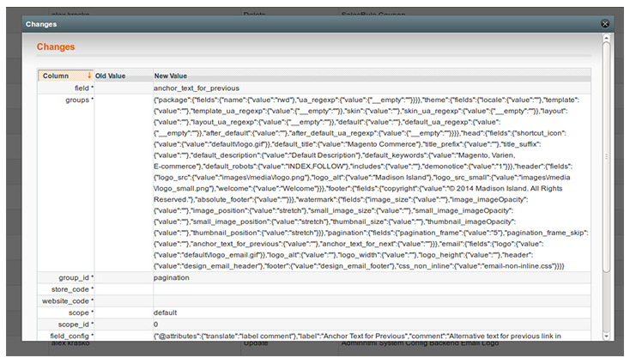630x364 pixels.
Task: Click the field_config JSON value text
Action: point(357,336)
